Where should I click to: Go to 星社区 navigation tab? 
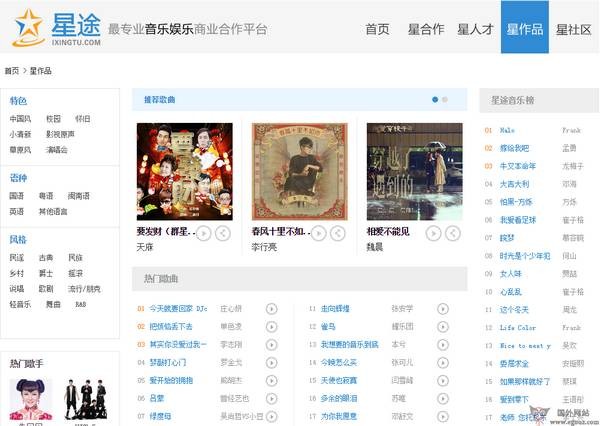[x=573, y=28]
